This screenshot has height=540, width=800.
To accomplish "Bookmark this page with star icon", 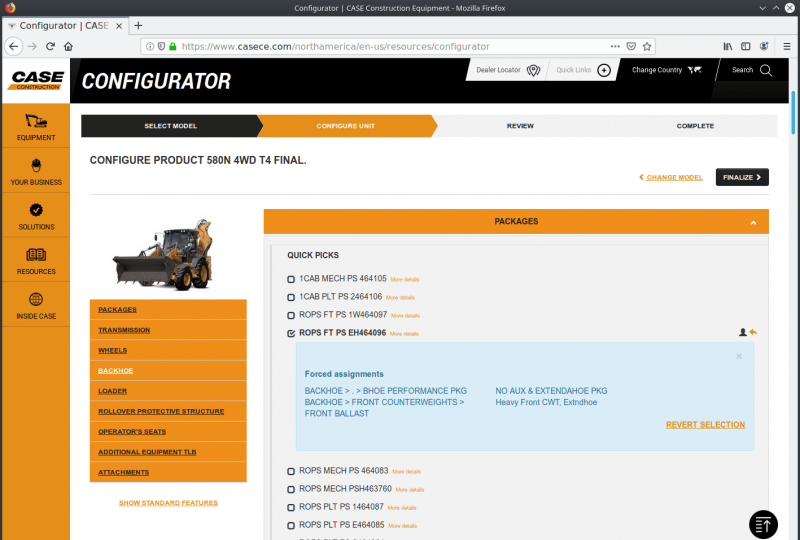I will (647, 46).
